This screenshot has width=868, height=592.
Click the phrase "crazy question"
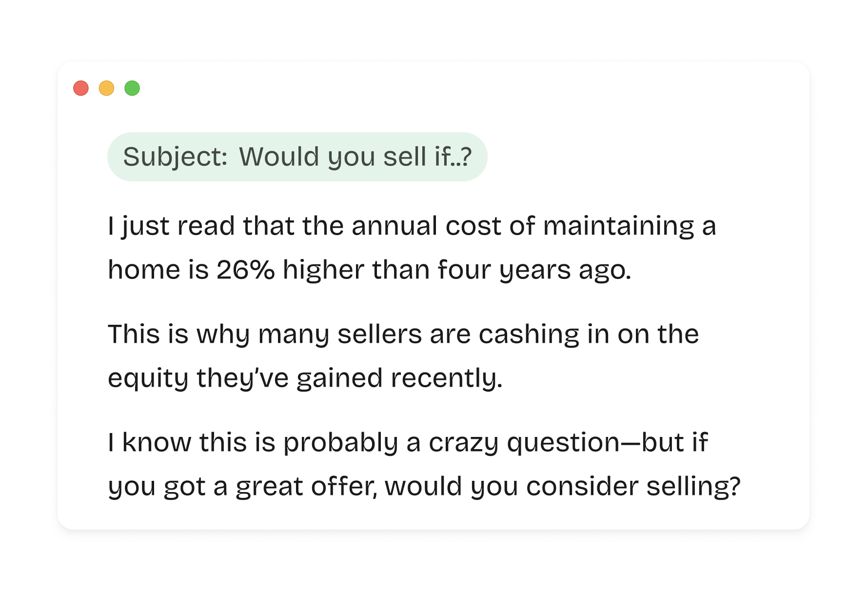[x=524, y=443]
